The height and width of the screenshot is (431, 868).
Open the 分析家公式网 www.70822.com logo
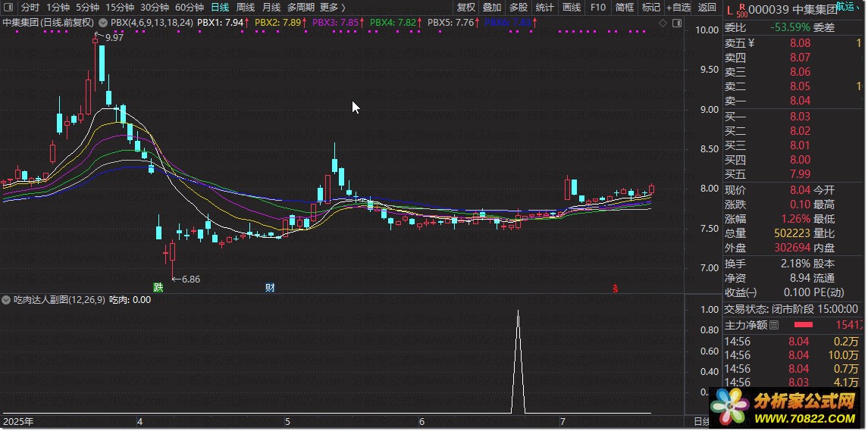tap(783, 408)
